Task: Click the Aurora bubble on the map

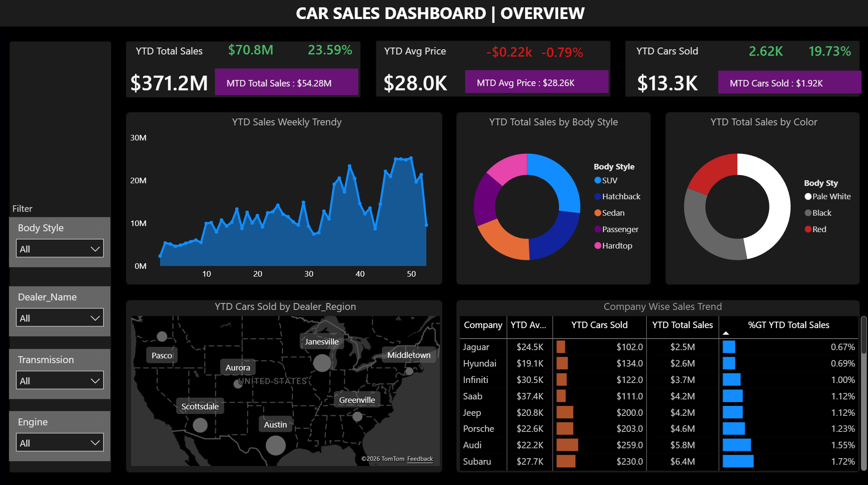Action: [237, 383]
